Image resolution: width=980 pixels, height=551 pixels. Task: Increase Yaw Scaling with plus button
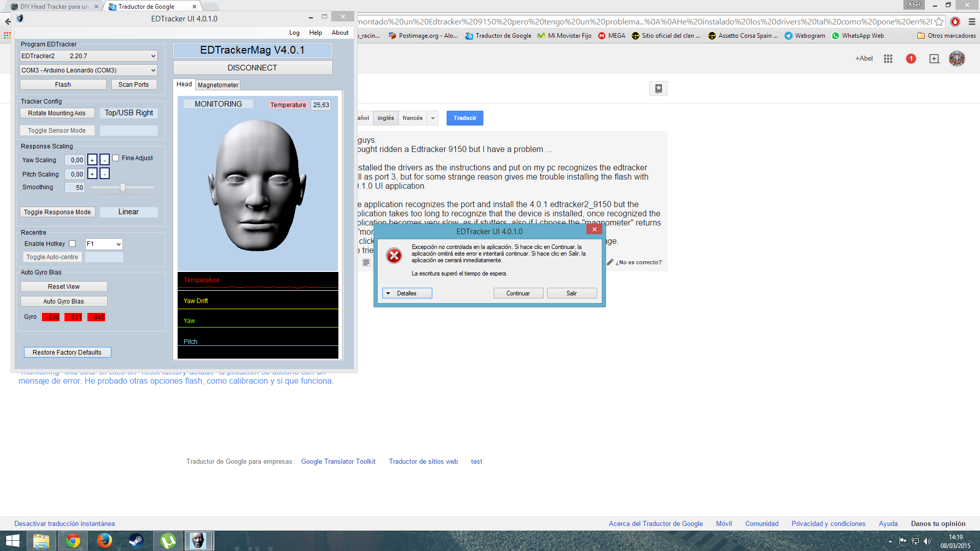pos(92,160)
